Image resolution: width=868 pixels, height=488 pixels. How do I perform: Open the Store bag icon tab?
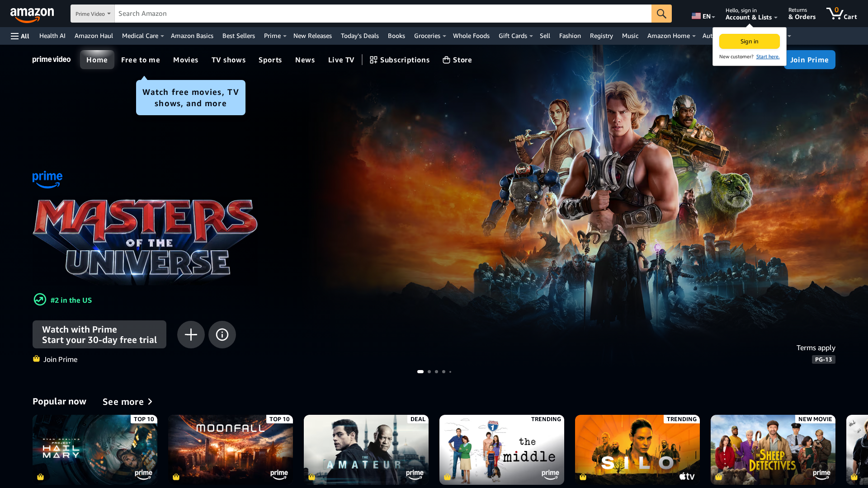tap(457, 60)
